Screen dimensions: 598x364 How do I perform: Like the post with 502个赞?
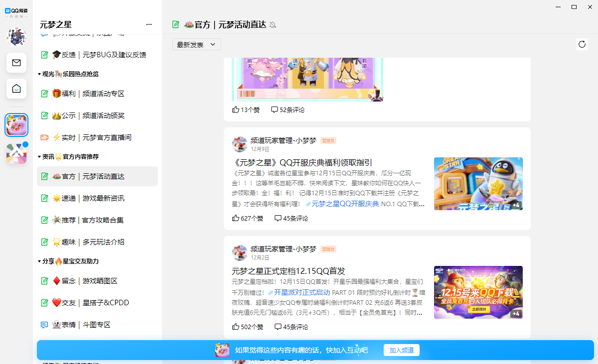tap(248, 327)
